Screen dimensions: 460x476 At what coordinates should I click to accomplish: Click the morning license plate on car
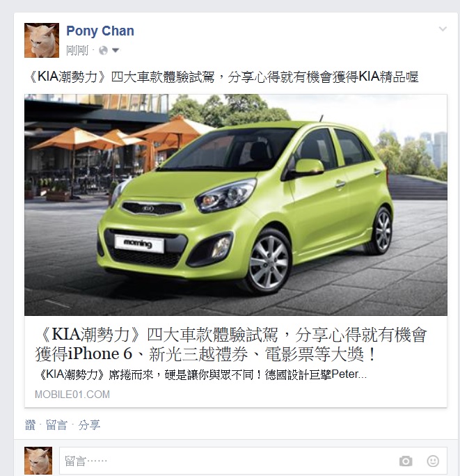point(139,244)
